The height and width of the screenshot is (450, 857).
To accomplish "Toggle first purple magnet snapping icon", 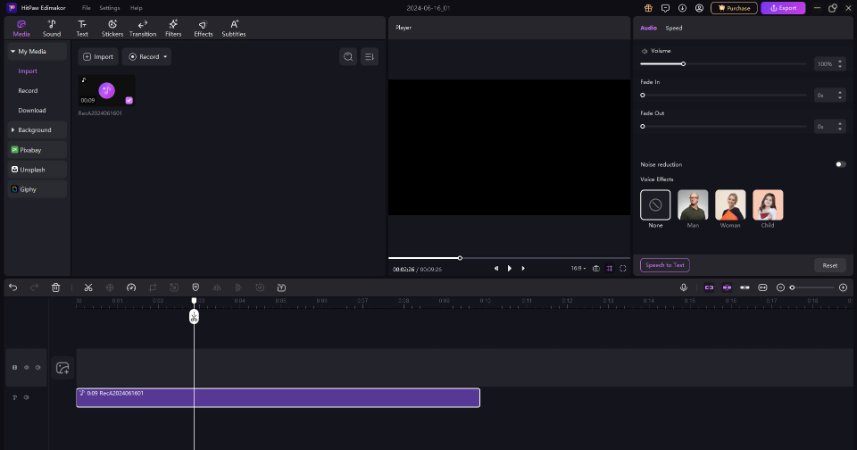I will (x=709, y=288).
